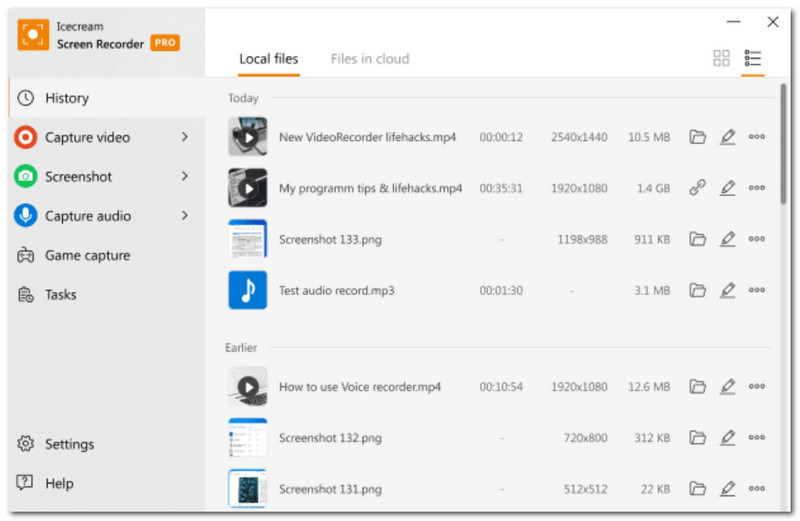Open more options for Screenshot 133.png
This screenshot has height=521, width=800.
tap(757, 239)
